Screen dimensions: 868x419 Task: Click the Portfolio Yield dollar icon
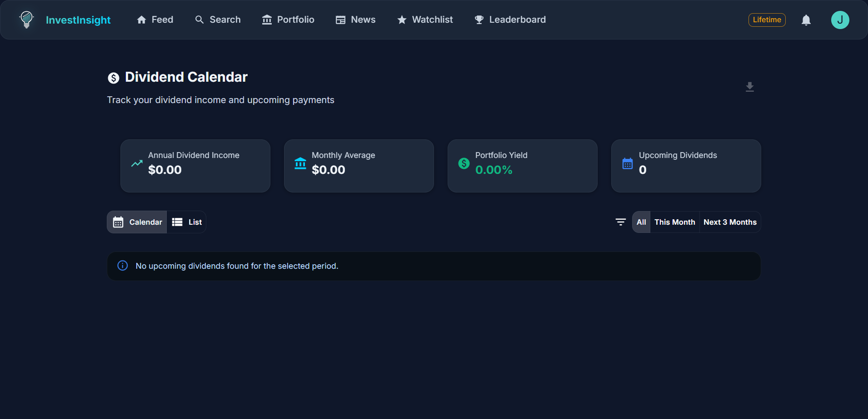click(464, 163)
